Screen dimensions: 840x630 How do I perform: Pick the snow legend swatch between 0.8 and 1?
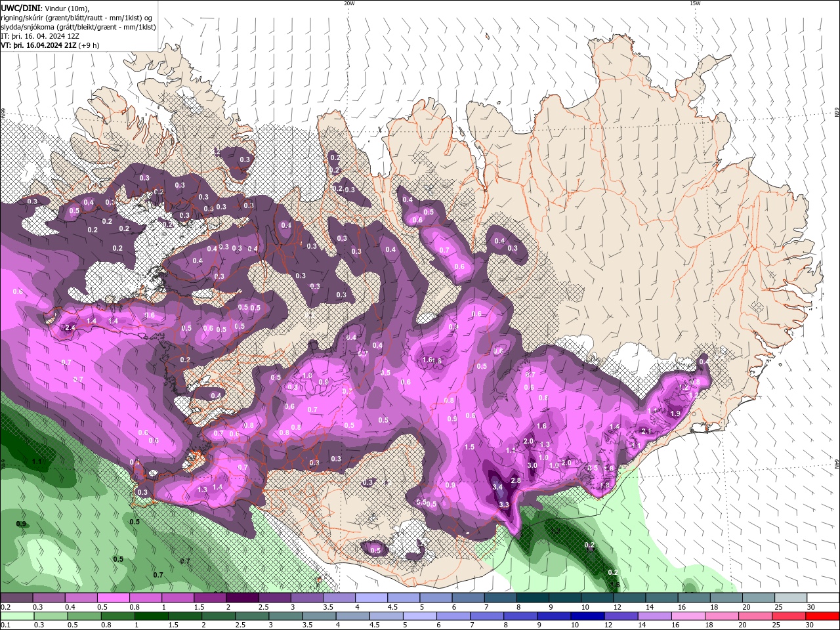[146, 598]
